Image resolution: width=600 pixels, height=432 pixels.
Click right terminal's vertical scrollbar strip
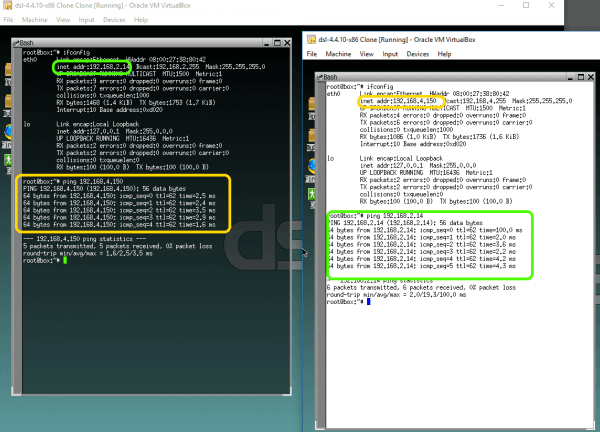pos(321,254)
